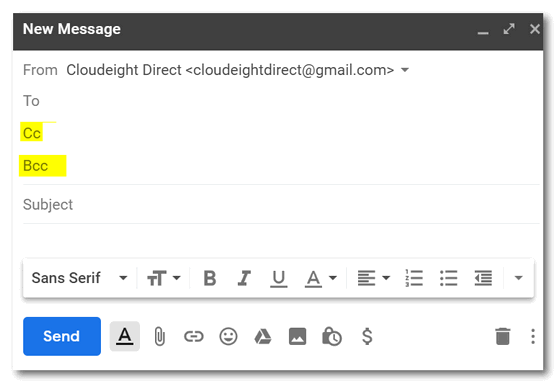Image resolution: width=557 pixels, height=384 pixels.
Task: Expand more formatting options arrow
Action: [x=518, y=278]
